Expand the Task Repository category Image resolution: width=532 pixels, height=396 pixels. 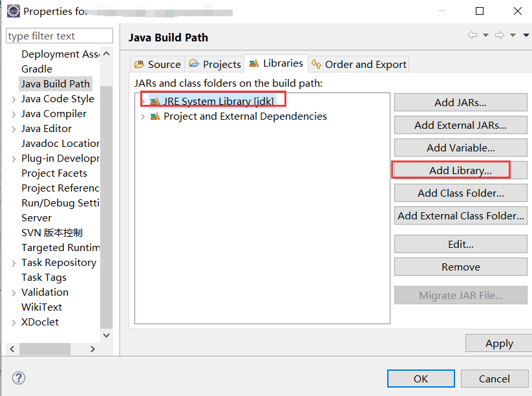(14, 263)
